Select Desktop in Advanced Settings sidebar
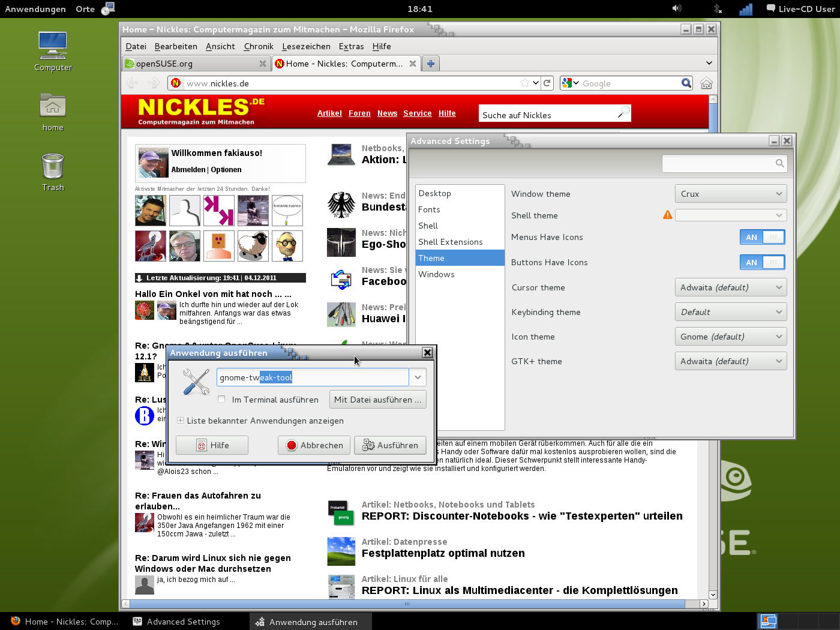The image size is (840, 630). point(460,193)
